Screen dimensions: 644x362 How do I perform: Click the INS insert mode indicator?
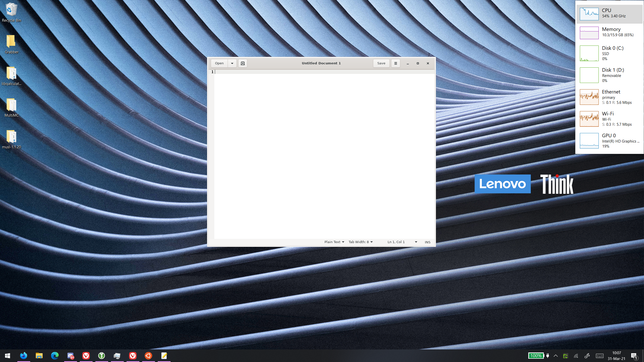click(x=427, y=242)
